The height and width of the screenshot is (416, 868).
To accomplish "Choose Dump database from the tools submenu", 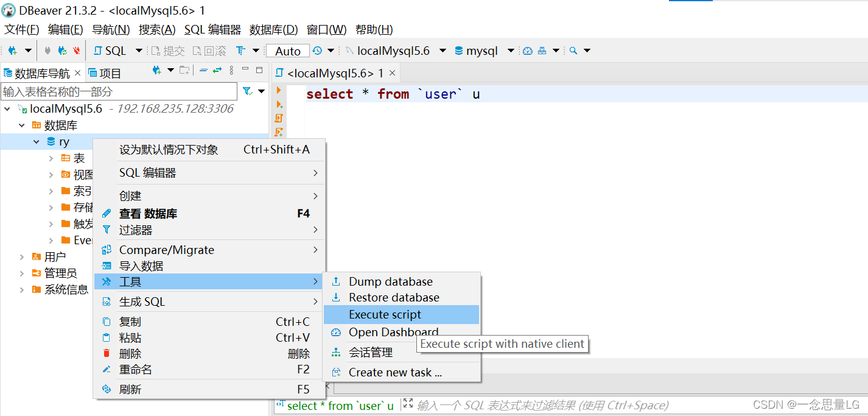I will [x=390, y=281].
